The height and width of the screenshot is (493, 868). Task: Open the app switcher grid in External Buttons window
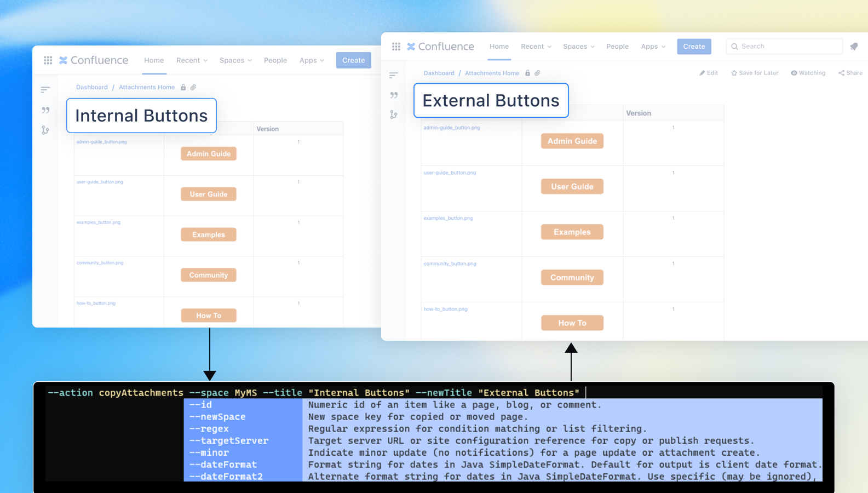click(x=396, y=47)
